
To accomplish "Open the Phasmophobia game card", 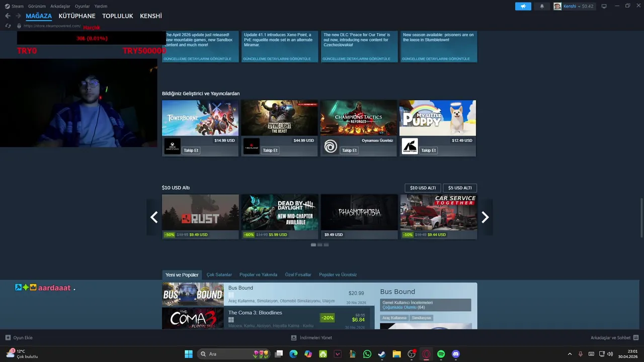I will (x=359, y=217).
